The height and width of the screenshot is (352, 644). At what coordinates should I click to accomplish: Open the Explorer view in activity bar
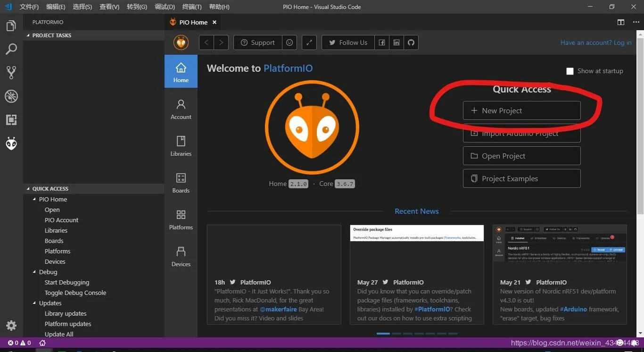pyautogui.click(x=11, y=25)
